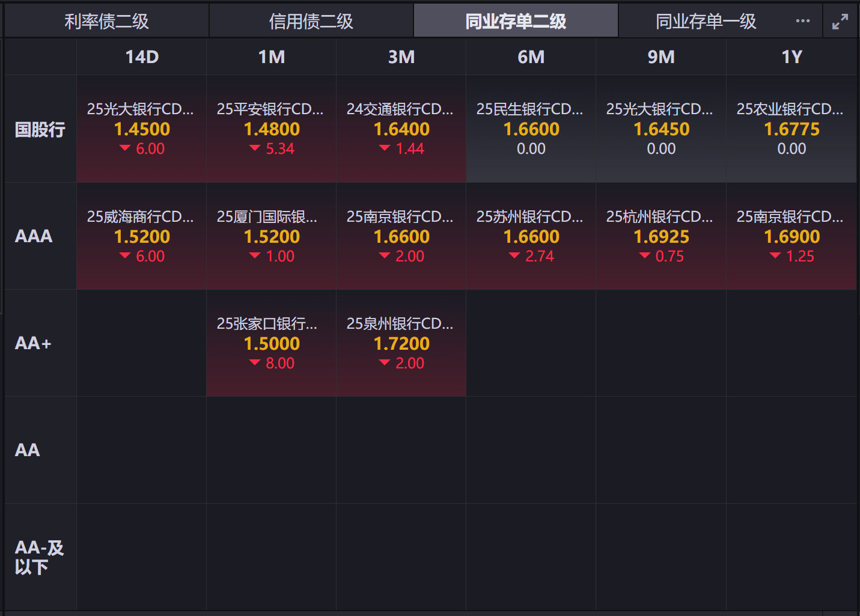Select the AA-及以下 row label
The image size is (860, 616).
39,557
